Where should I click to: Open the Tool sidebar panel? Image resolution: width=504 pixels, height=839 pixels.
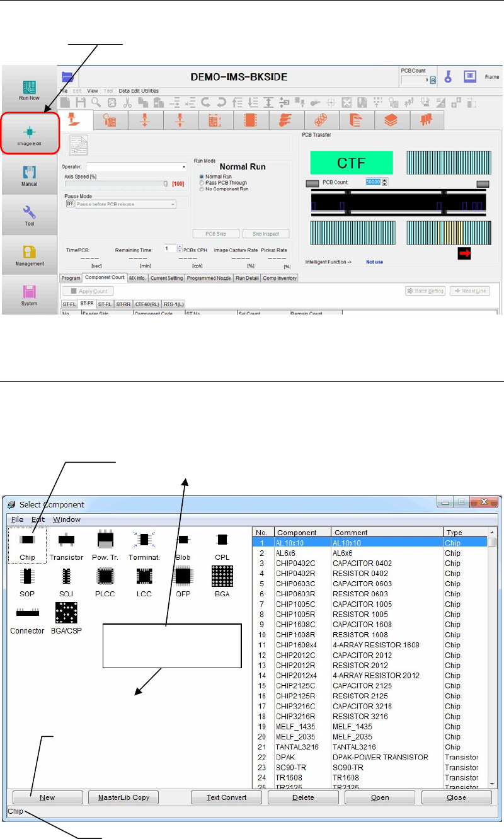[x=29, y=216]
